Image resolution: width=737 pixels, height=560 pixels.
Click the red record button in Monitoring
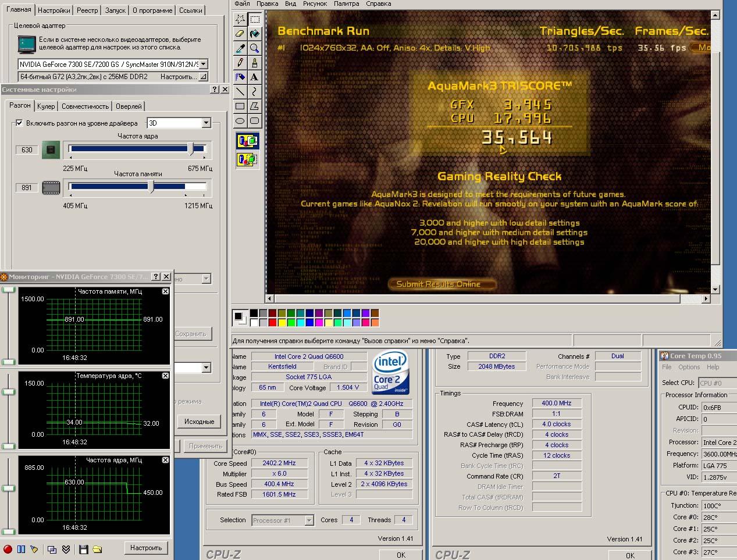[x=8, y=549]
